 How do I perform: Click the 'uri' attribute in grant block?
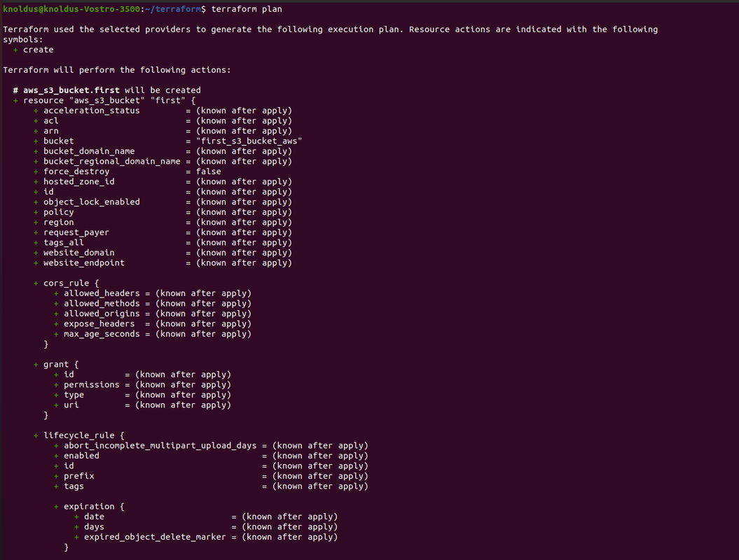[x=71, y=405]
